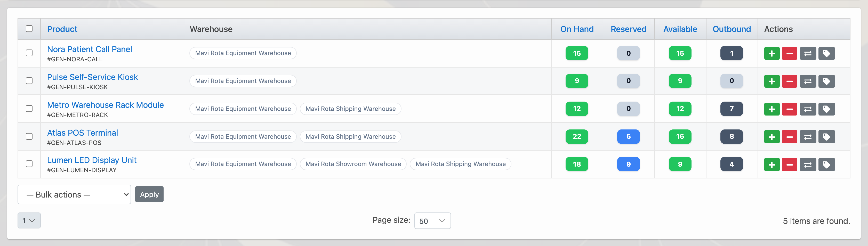
Task: Click tag icon for Metro Warehouse Rack Module
Action: click(826, 109)
